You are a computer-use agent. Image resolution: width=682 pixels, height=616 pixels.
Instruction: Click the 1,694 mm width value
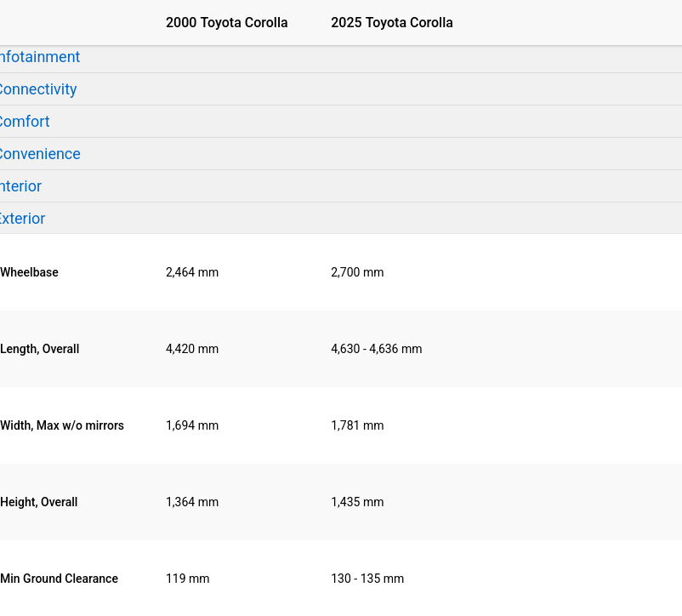click(192, 425)
